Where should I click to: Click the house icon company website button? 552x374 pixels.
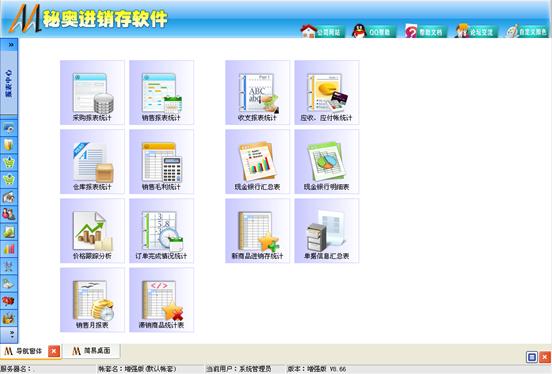[x=322, y=31]
